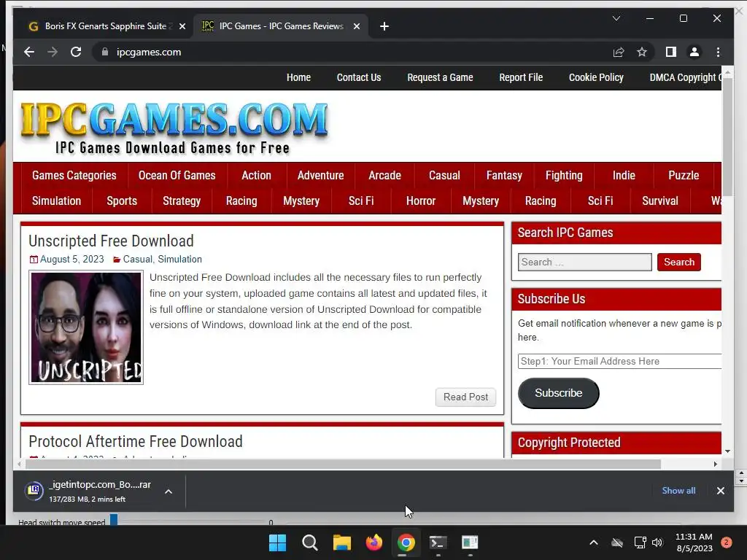Click the address bar URL ipcgames.com

tap(149, 52)
